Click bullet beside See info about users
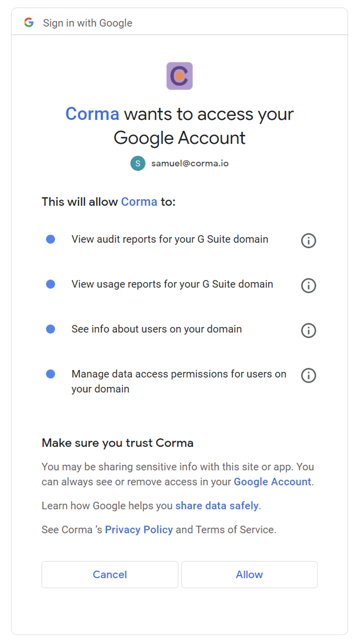The height and width of the screenshot is (644, 362). point(50,329)
